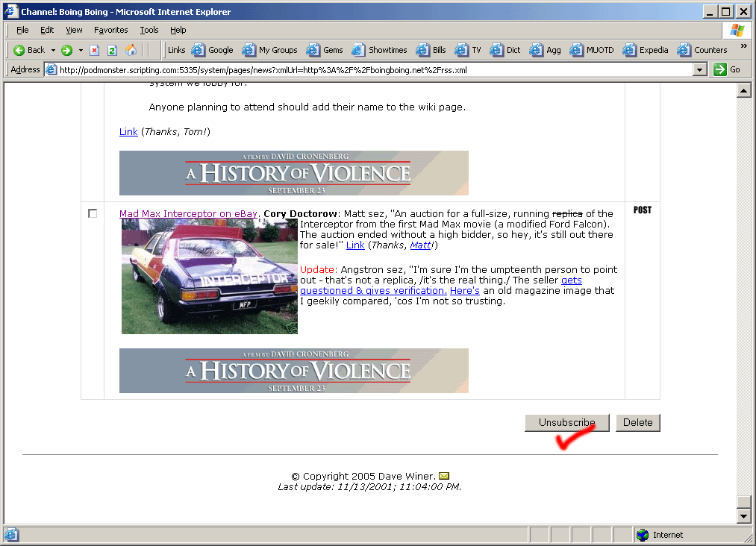Open the Google links bar shortcut
756x546 pixels.
[213, 50]
